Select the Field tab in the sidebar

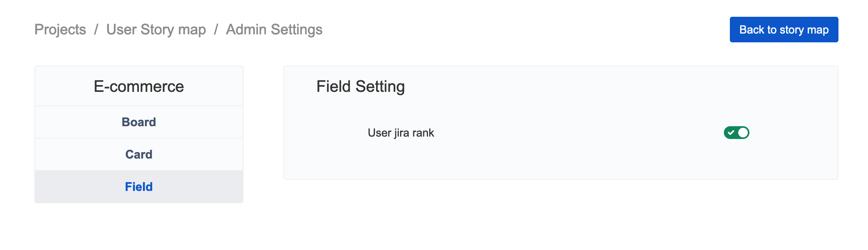(139, 187)
